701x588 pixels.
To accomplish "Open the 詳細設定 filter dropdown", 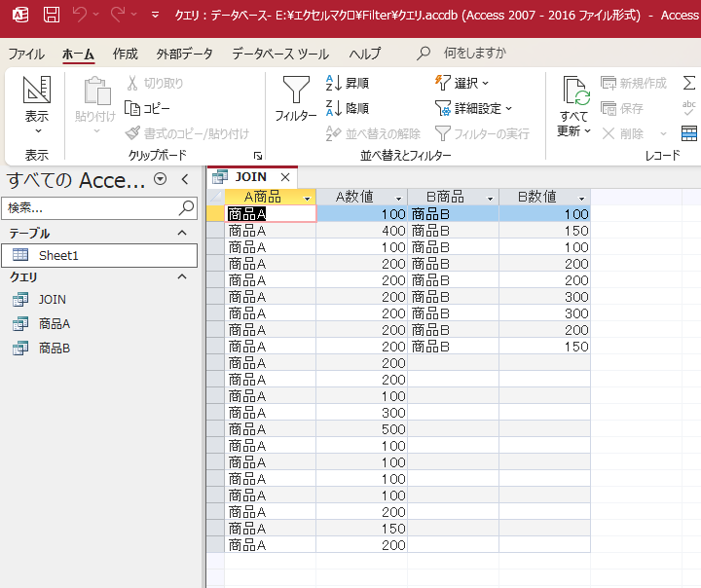I will 473,108.
